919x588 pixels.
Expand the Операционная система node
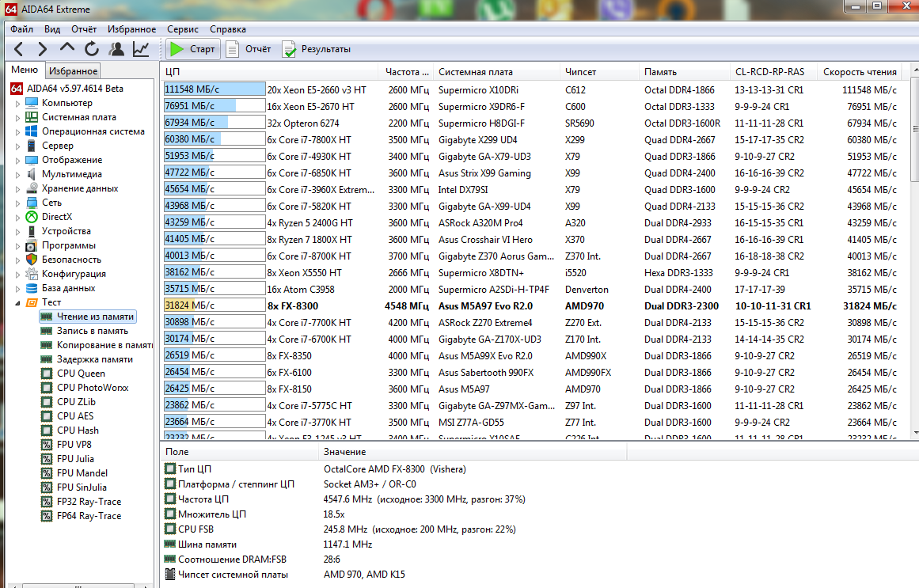[17, 131]
